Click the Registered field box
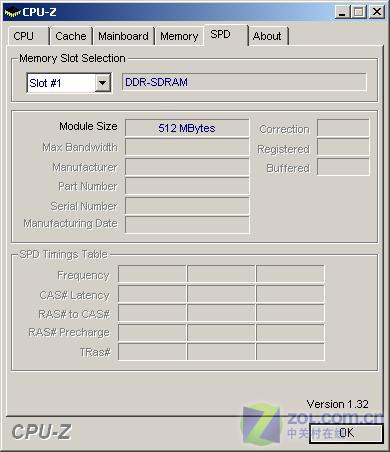 pos(343,147)
